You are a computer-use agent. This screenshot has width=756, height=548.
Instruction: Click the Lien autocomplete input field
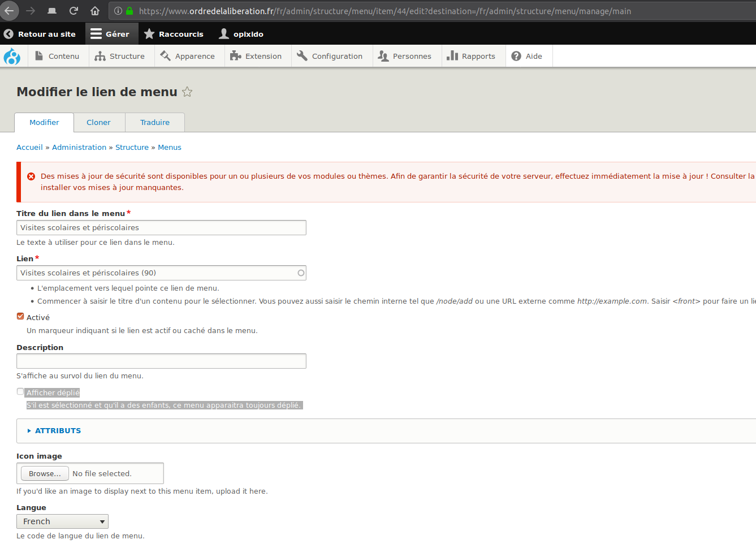[161, 273]
